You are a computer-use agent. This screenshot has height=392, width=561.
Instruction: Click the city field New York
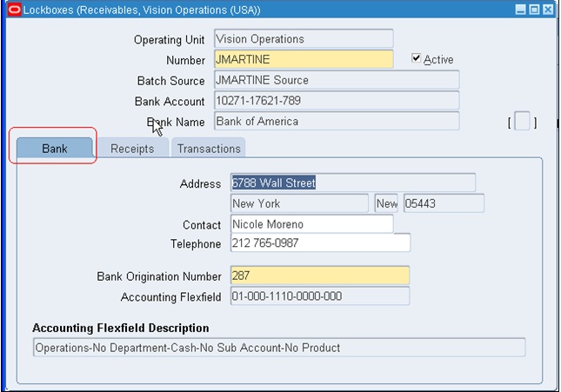click(299, 203)
